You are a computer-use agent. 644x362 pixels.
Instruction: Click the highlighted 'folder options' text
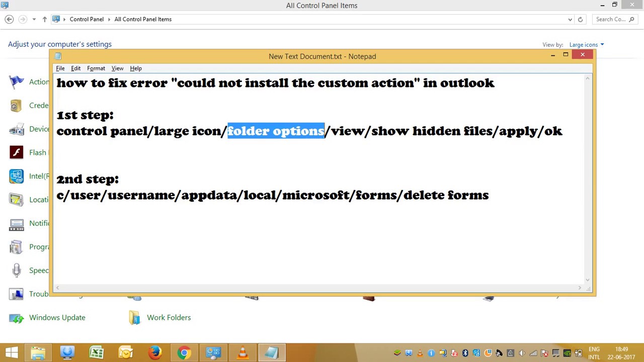click(276, 131)
